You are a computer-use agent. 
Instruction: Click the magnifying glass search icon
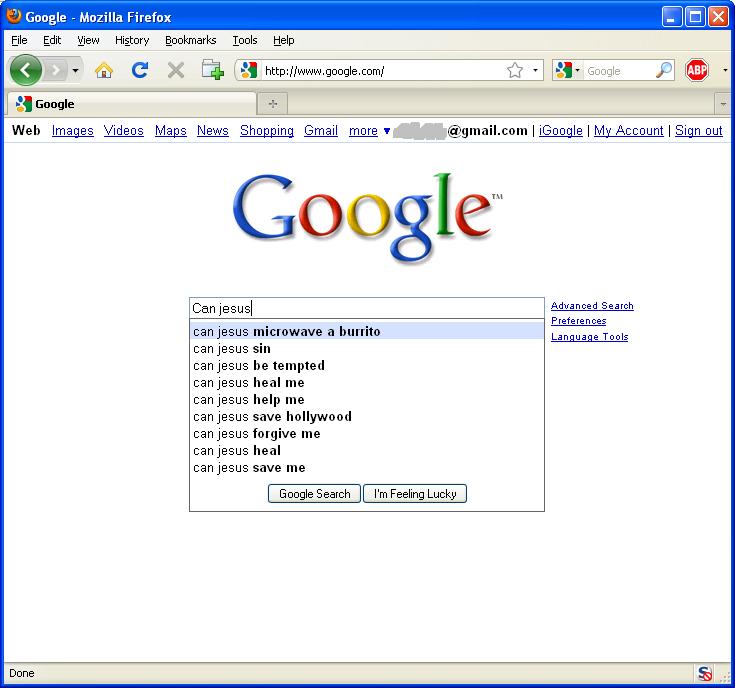click(664, 70)
